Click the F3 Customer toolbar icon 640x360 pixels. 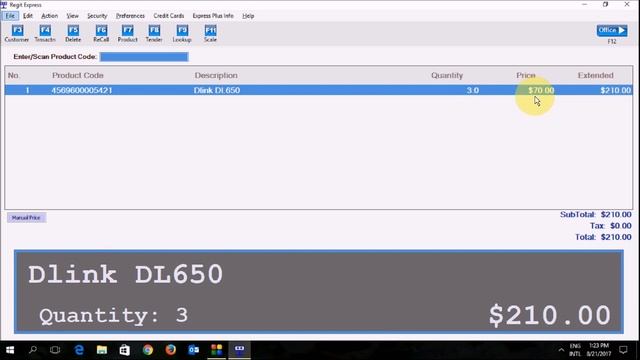[17, 33]
